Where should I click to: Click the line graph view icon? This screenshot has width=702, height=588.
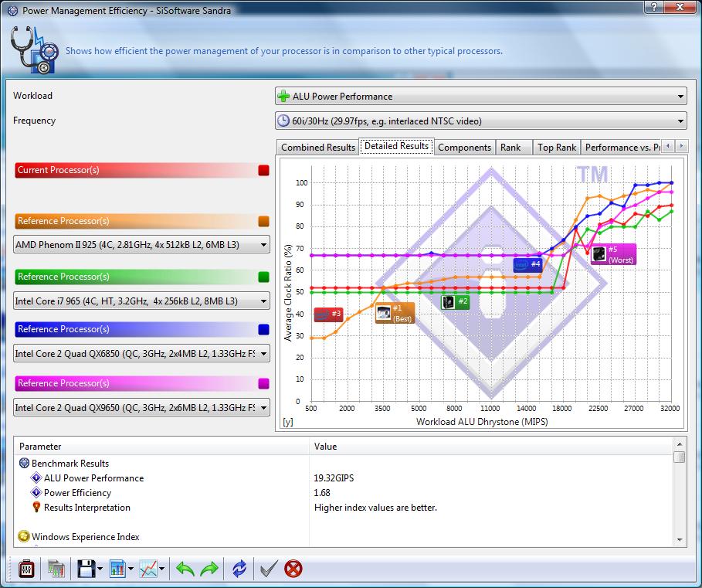tap(148, 569)
